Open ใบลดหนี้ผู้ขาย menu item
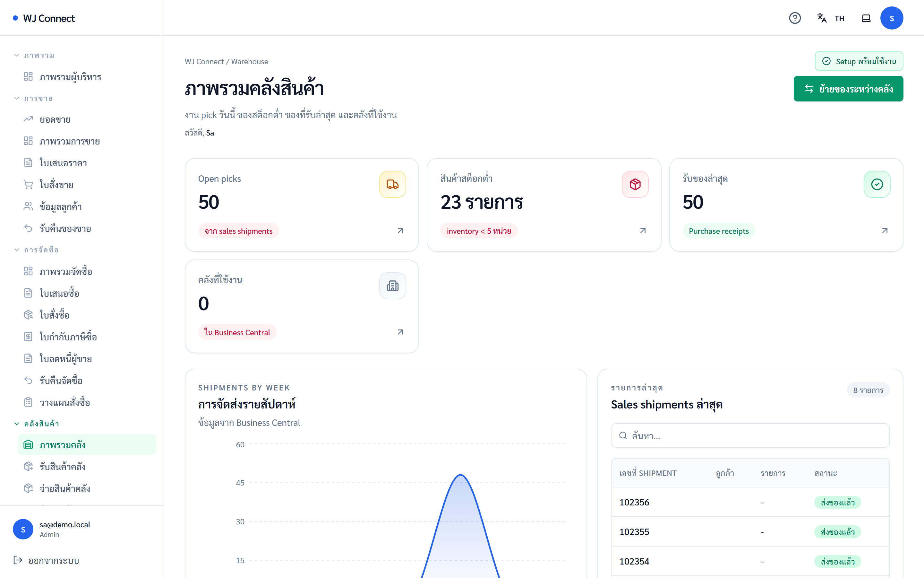The height and width of the screenshot is (578, 924). coord(87,358)
